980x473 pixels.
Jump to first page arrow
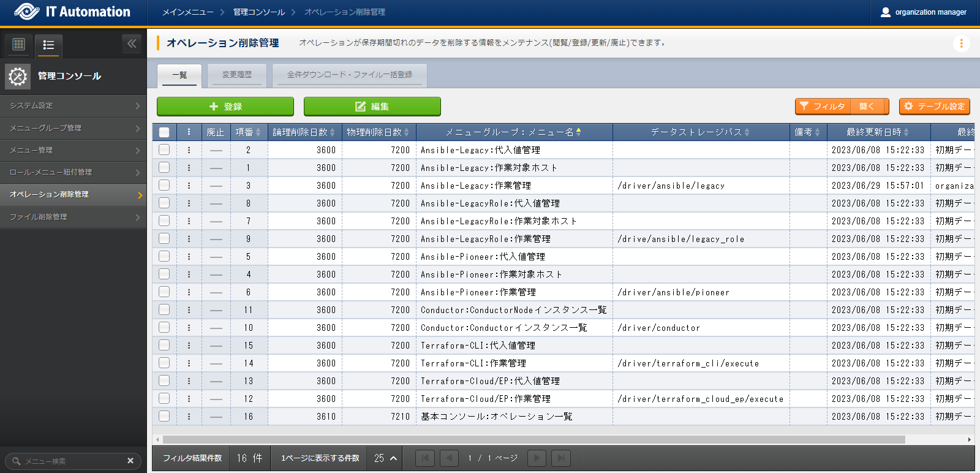pos(425,458)
